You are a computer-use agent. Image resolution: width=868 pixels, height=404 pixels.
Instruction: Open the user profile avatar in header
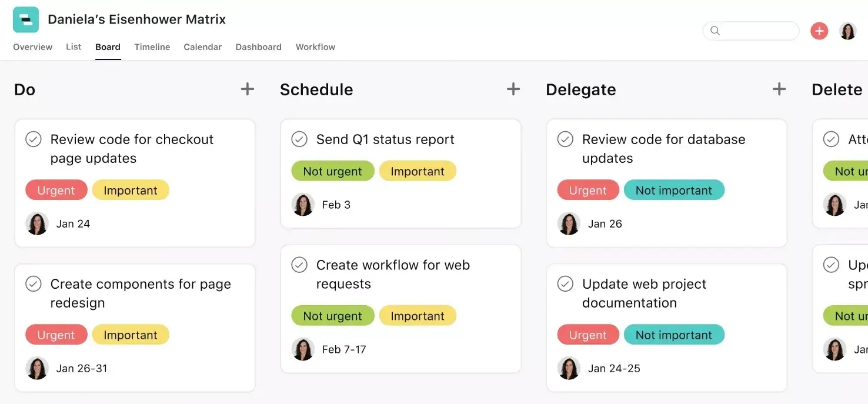tap(847, 31)
